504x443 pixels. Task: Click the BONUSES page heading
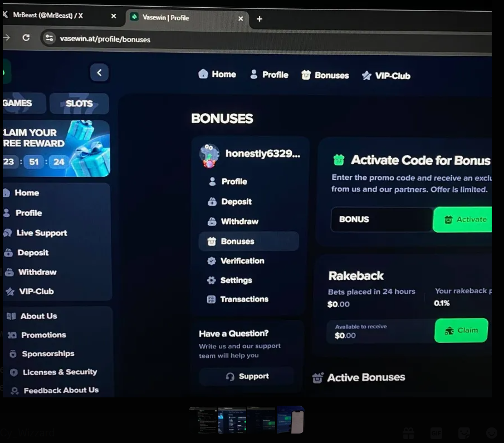(222, 119)
